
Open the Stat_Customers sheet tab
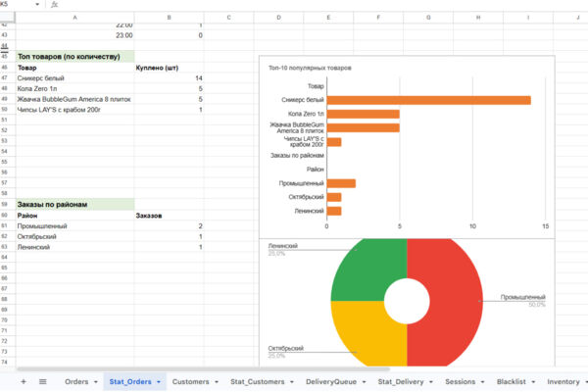[257, 381]
